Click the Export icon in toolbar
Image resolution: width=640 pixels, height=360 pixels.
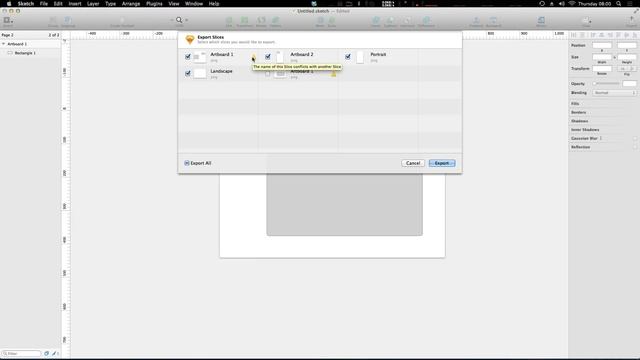(631, 20)
